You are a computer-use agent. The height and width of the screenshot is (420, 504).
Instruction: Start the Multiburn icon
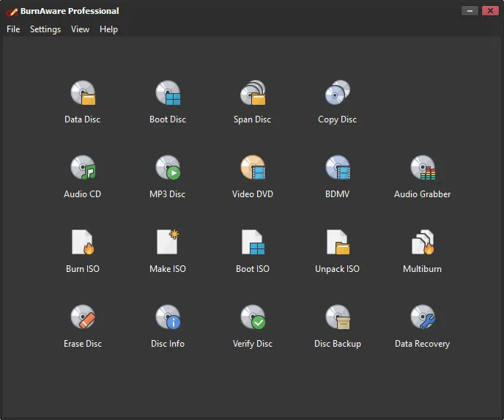click(423, 242)
